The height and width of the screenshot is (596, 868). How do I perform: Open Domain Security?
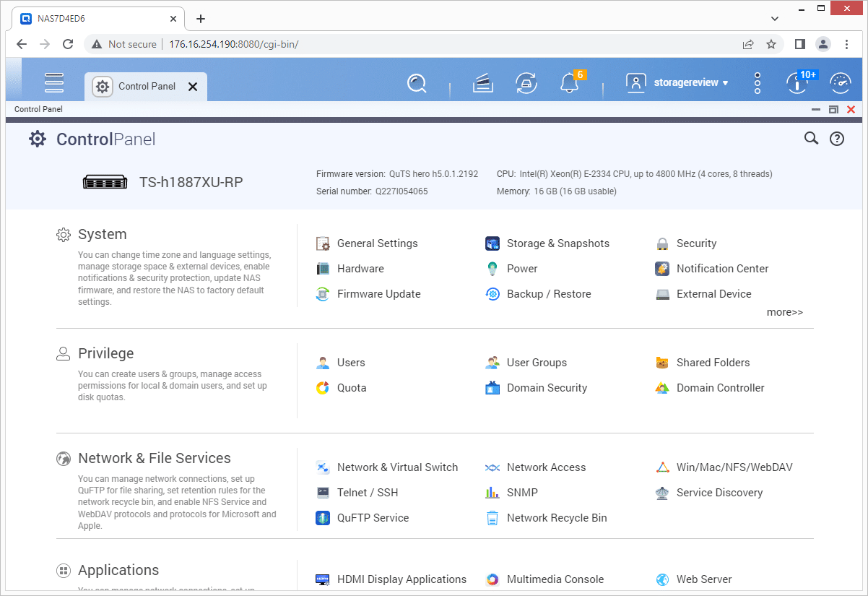click(x=537, y=388)
